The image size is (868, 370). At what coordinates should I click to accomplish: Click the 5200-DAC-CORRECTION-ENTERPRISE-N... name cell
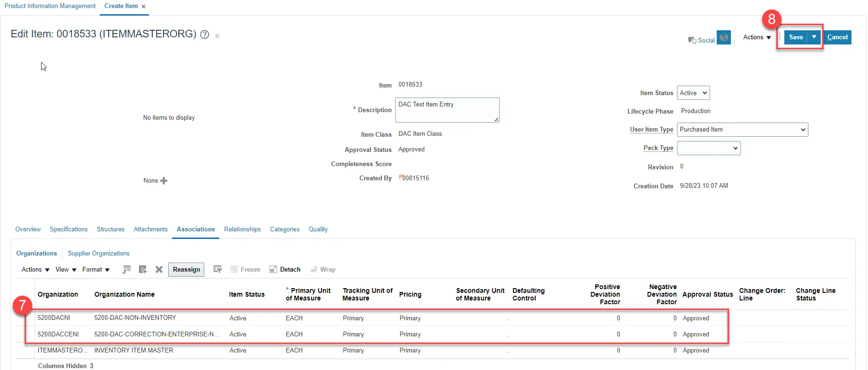[x=157, y=335]
